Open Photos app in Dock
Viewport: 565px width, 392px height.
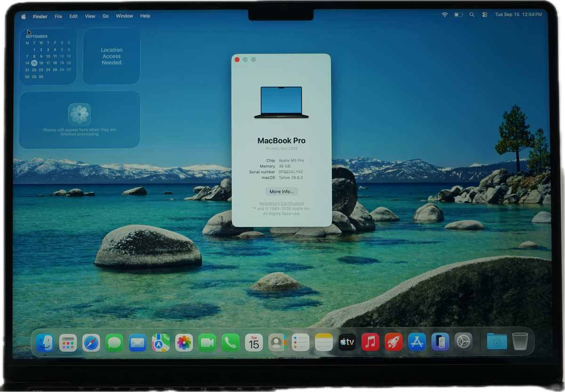coord(184,343)
